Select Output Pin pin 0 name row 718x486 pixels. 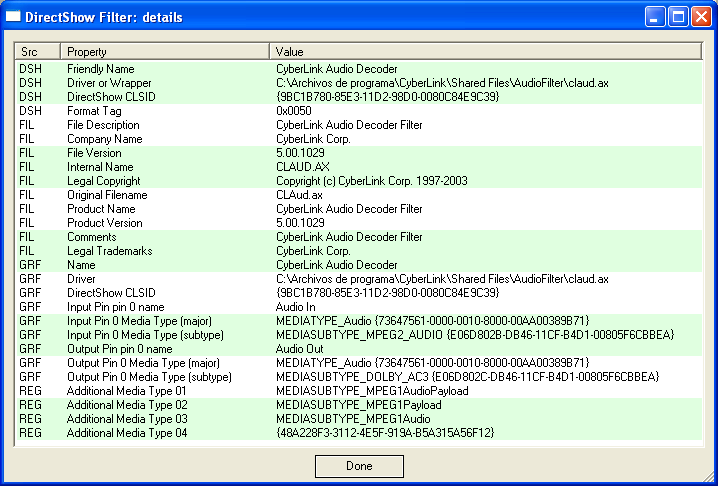click(359, 349)
